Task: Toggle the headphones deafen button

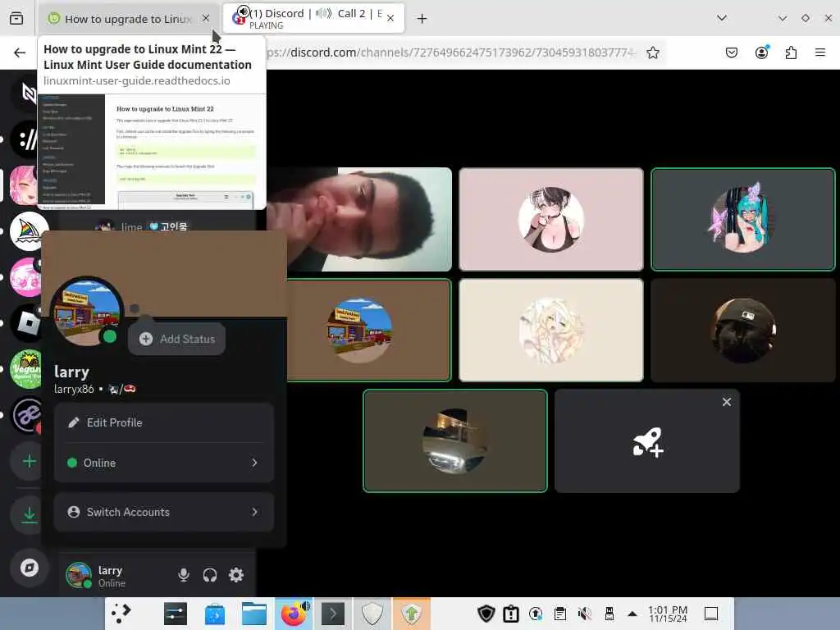Action: point(210,575)
